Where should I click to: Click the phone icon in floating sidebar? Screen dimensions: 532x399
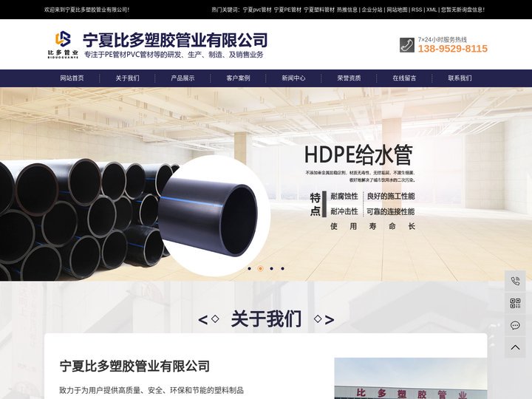coord(515,281)
